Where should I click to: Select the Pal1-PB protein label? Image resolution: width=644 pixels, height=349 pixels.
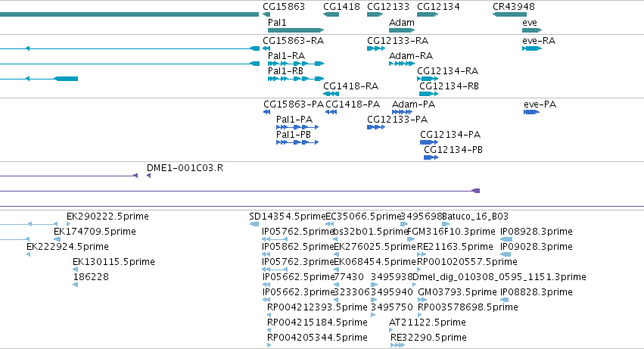pyautogui.click(x=294, y=135)
